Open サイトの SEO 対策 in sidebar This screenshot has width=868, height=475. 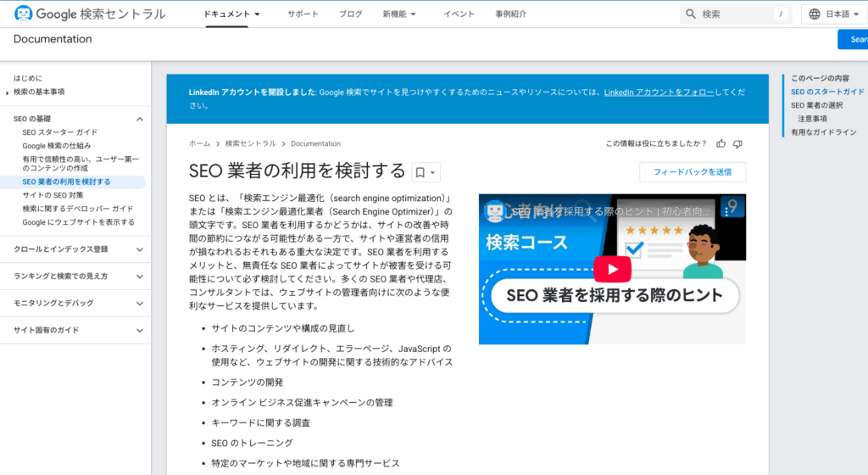tap(53, 195)
